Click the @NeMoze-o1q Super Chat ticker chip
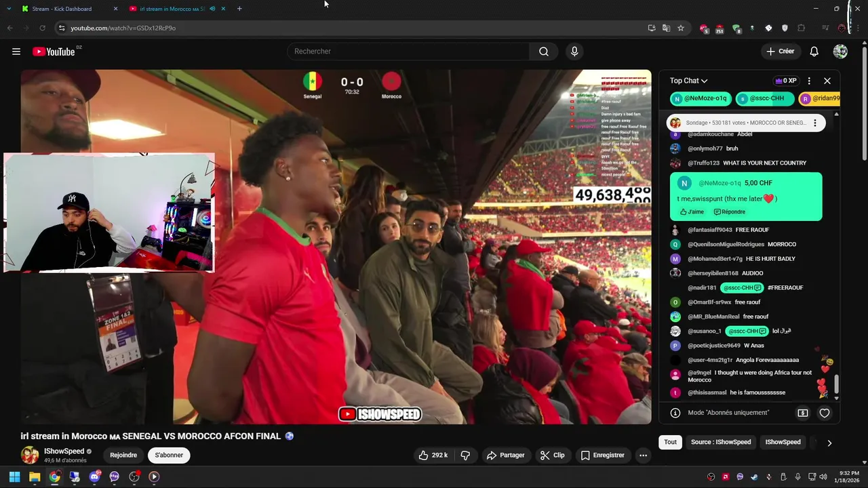Screen dimensions: 868x488 click(x=701, y=99)
